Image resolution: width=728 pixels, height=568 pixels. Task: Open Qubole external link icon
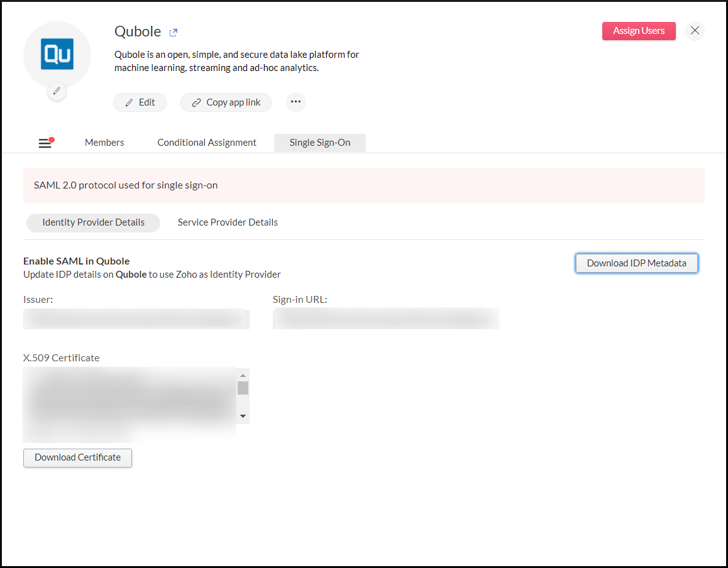[x=173, y=33]
